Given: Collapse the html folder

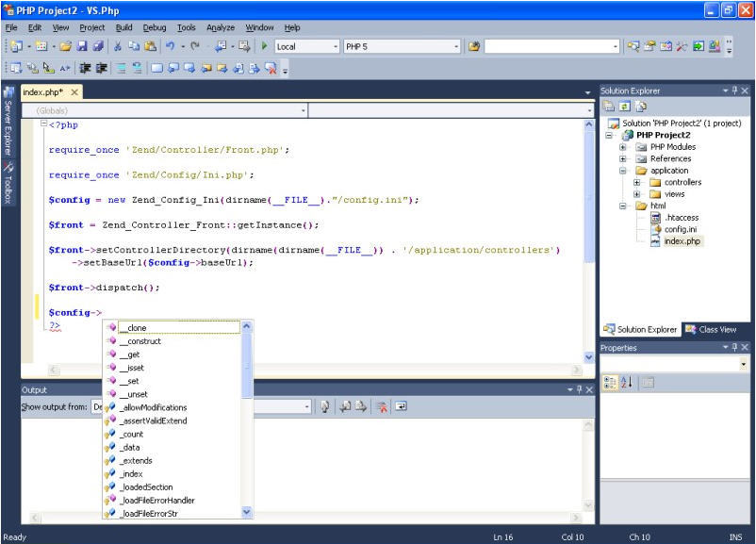Looking at the screenshot, I should pos(623,206).
